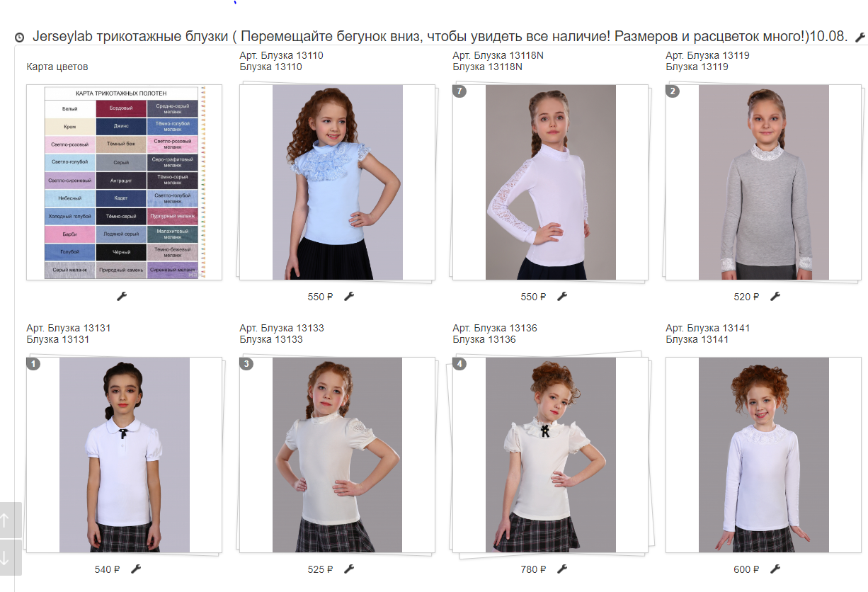Click the wrench icon beside the Блузка 13110 price
Image resolution: width=868 pixels, height=592 pixels.
(x=349, y=296)
